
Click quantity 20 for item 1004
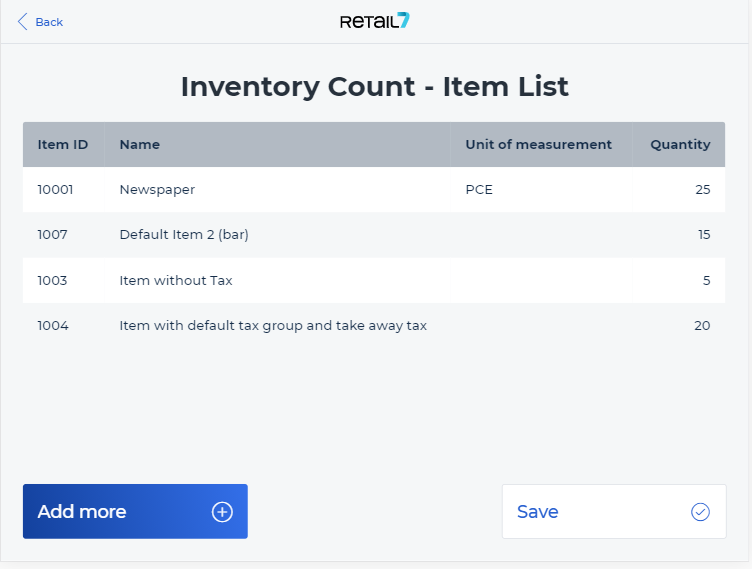click(x=702, y=325)
